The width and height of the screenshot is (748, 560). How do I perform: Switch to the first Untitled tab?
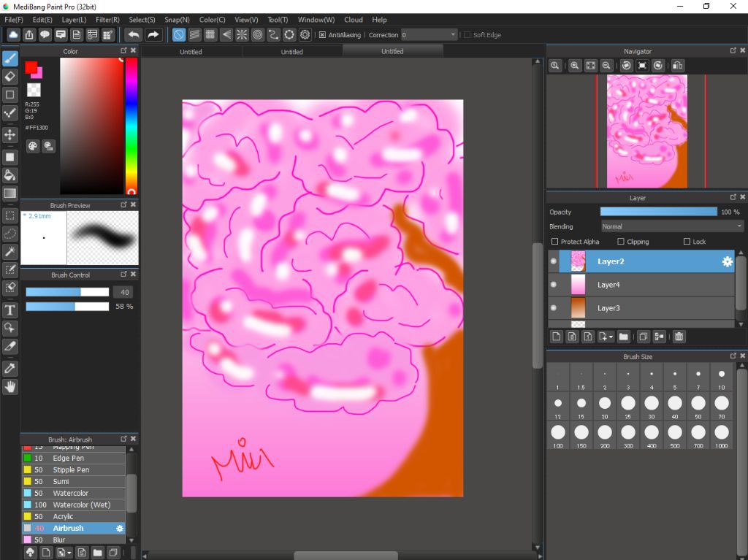(x=191, y=52)
